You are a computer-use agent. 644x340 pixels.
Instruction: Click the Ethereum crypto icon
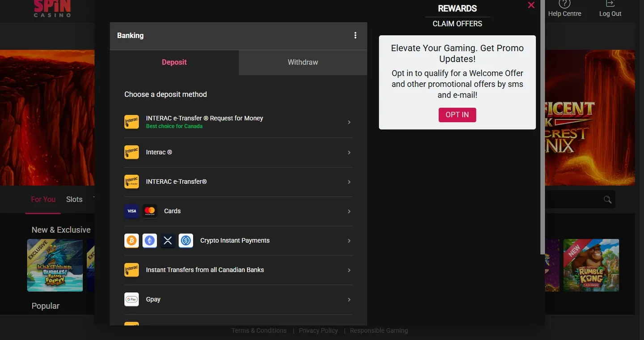coord(150,241)
